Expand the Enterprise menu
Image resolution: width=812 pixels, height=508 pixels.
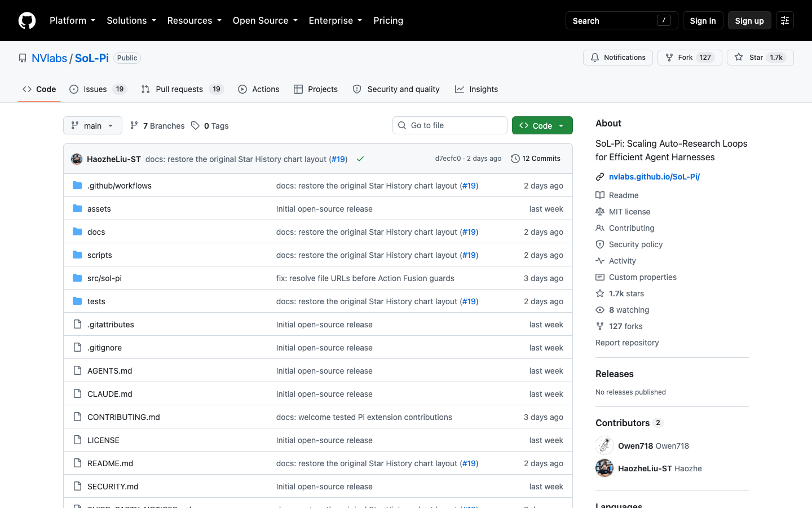point(336,20)
